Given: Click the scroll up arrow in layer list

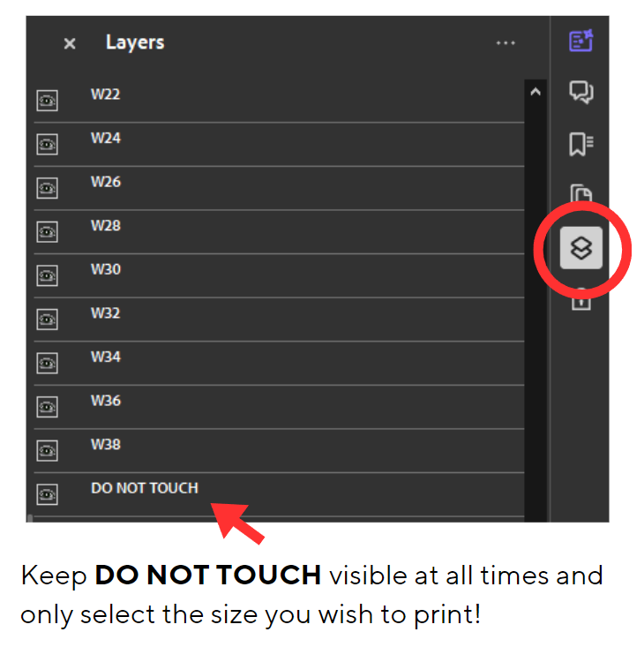Looking at the screenshot, I should [535, 92].
